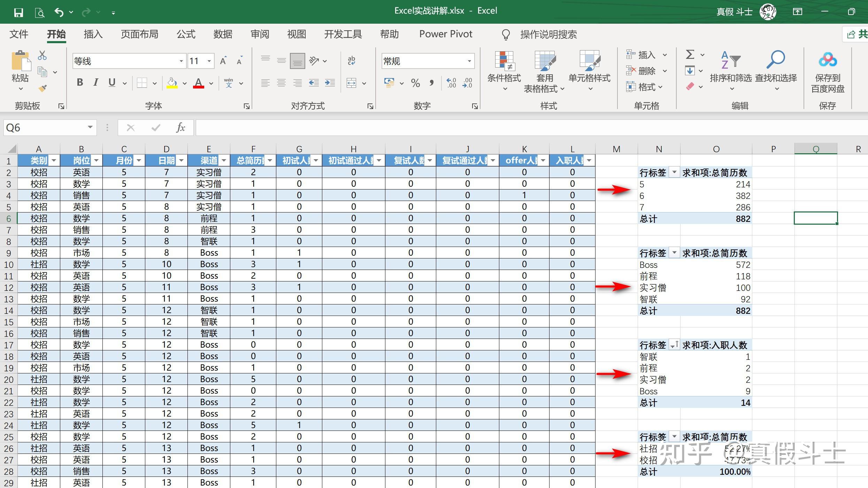Toggle Underline formatting
The height and width of the screenshot is (488, 868).
point(112,83)
